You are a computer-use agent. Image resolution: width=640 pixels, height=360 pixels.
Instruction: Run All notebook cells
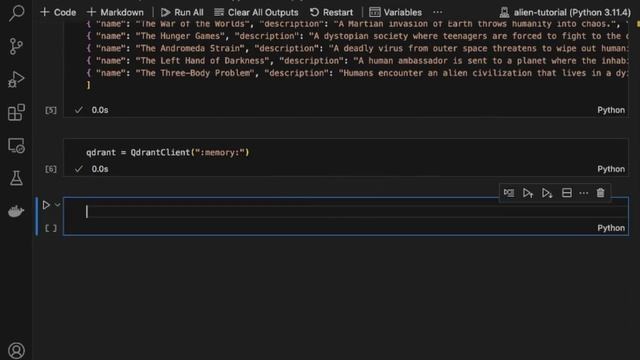(x=182, y=12)
